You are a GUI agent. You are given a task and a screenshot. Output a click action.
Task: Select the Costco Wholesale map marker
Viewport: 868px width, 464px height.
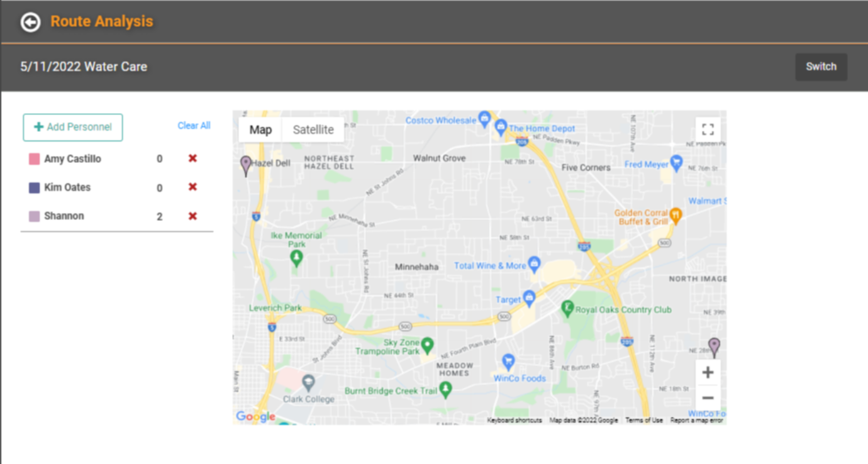point(484,118)
